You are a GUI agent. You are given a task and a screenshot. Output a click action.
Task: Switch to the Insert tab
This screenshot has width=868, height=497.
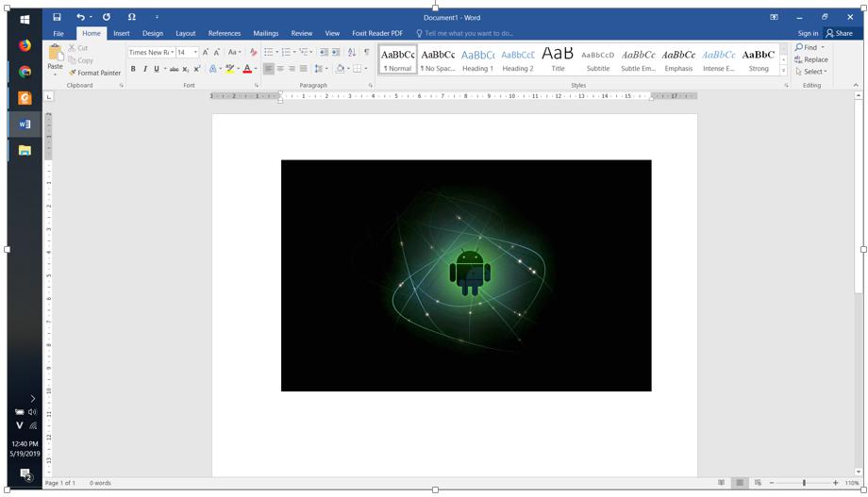pyautogui.click(x=122, y=33)
